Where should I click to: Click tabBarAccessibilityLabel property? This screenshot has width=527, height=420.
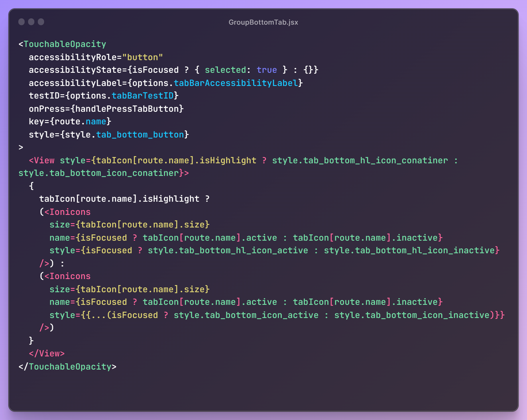[x=236, y=83]
